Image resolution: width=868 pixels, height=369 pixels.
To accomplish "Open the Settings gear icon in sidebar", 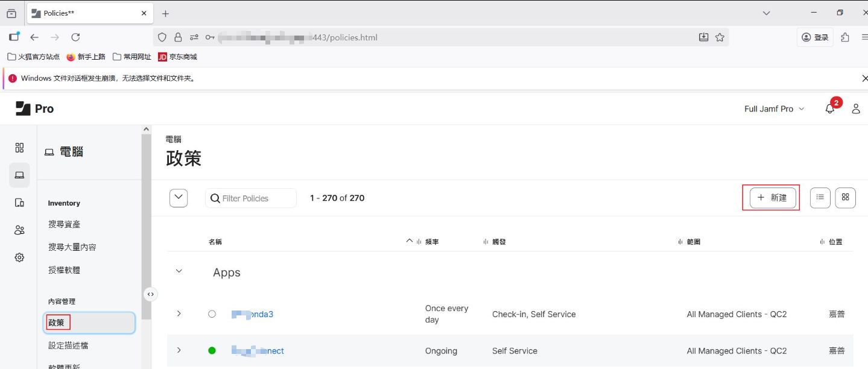I will point(19,257).
